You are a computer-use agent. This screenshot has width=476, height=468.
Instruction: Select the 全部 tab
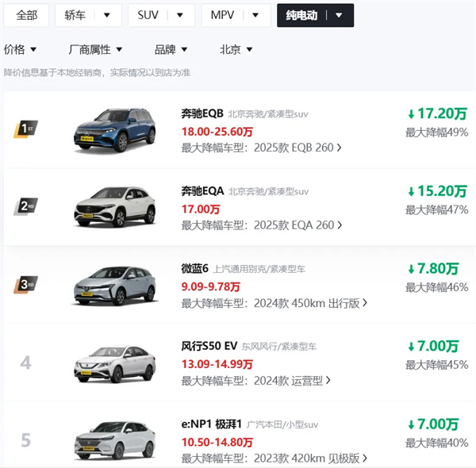[x=26, y=15]
